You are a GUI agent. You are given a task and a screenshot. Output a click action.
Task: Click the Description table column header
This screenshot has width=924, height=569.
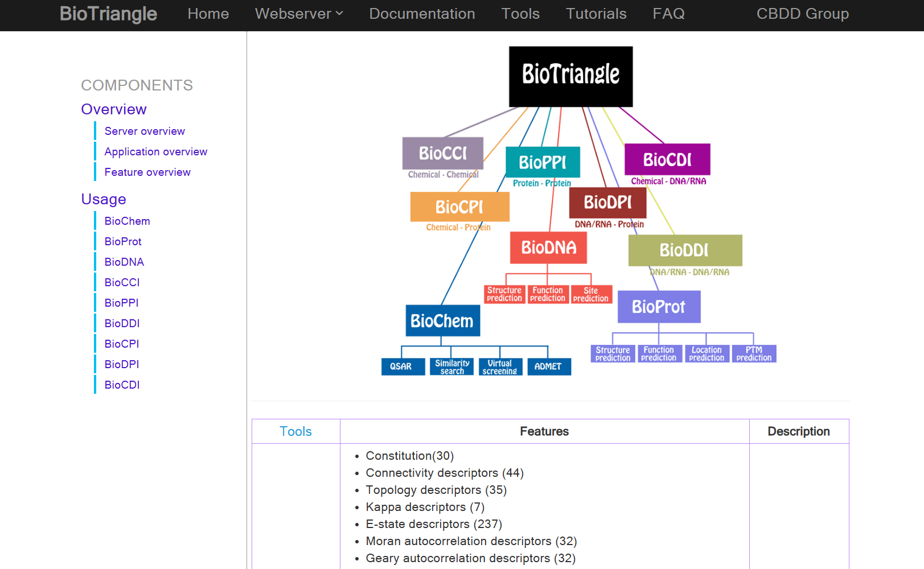tap(799, 431)
